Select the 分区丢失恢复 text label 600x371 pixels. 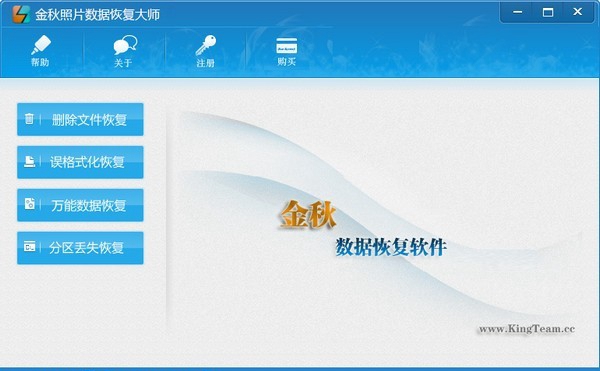pos(86,248)
